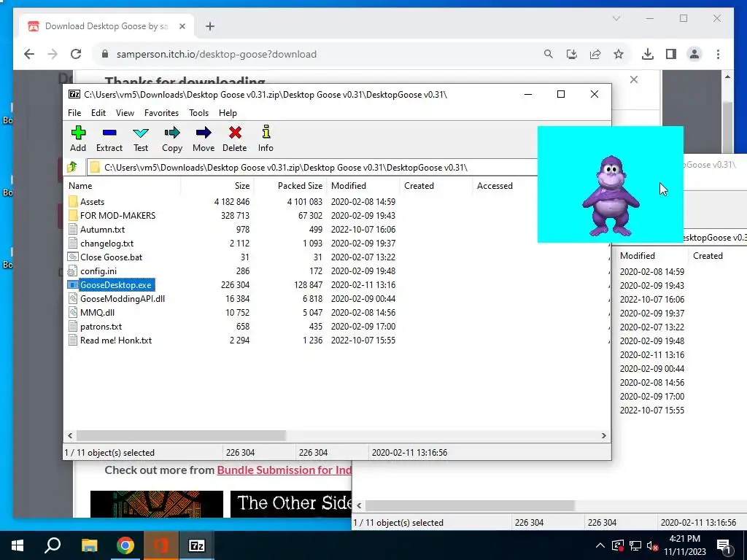Viewport: 747px width, 560px height.
Task: Open the Edit menu
Action: (x=98, y=113)
